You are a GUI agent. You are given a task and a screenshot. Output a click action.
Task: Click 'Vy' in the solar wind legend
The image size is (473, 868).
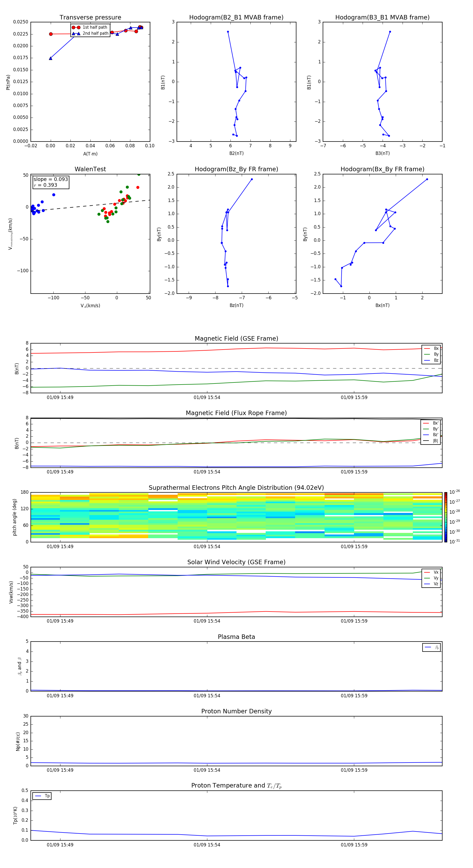(436, 578)
